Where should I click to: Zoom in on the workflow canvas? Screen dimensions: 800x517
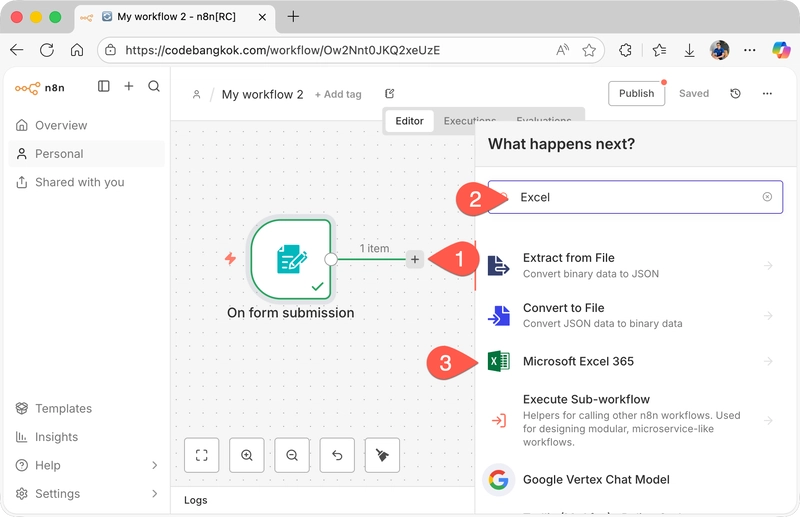click(x=247, y=455)
